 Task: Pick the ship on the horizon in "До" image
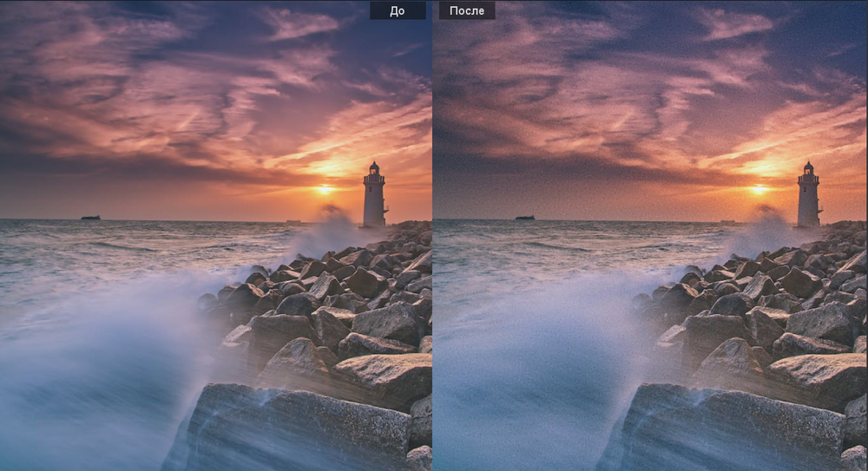coord(90,217)
